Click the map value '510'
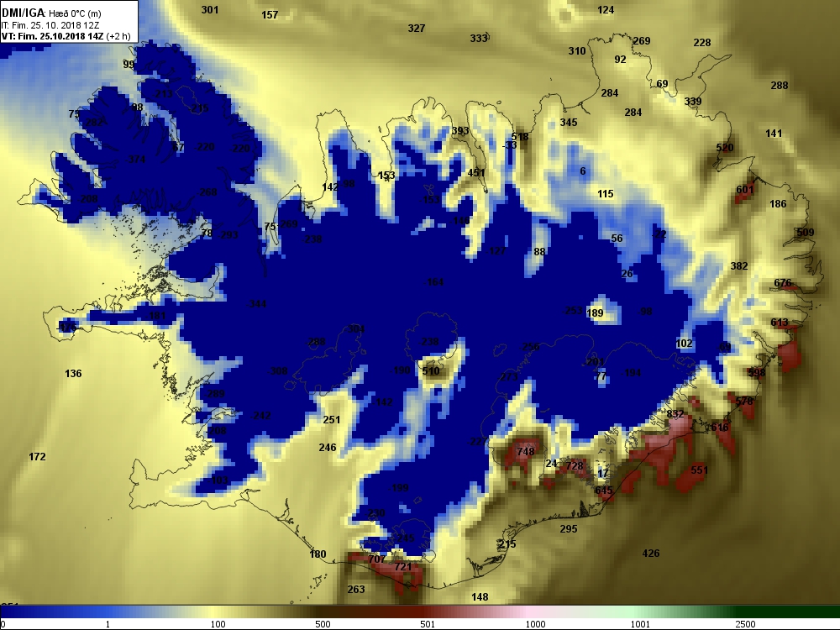840x630 pixels. (x=431, y=370)
